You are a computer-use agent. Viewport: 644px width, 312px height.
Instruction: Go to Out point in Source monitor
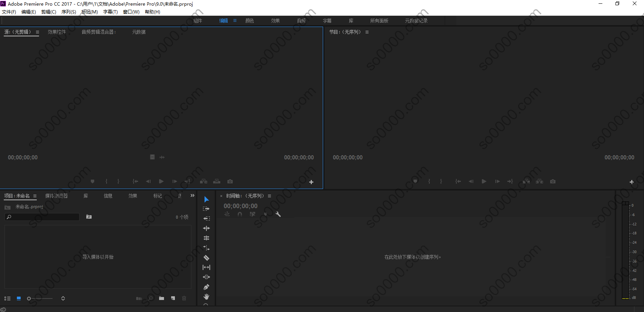click(x=187, y=181)
